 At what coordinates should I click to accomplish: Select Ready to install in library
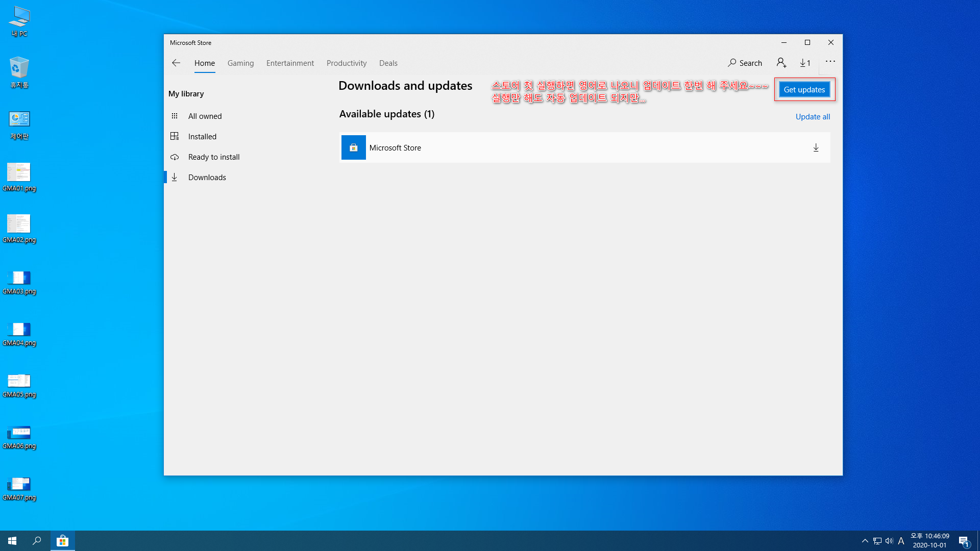point(213,157)
